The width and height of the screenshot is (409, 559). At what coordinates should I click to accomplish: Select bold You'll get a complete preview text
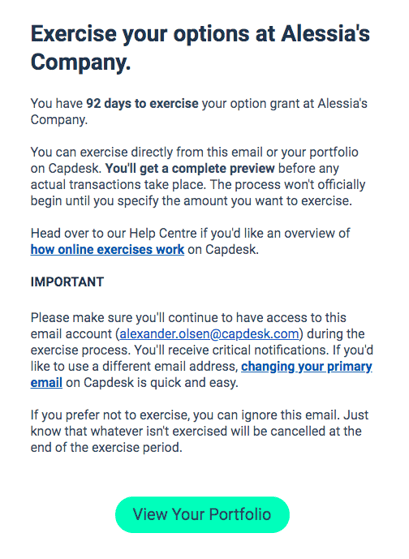[190, 168]
